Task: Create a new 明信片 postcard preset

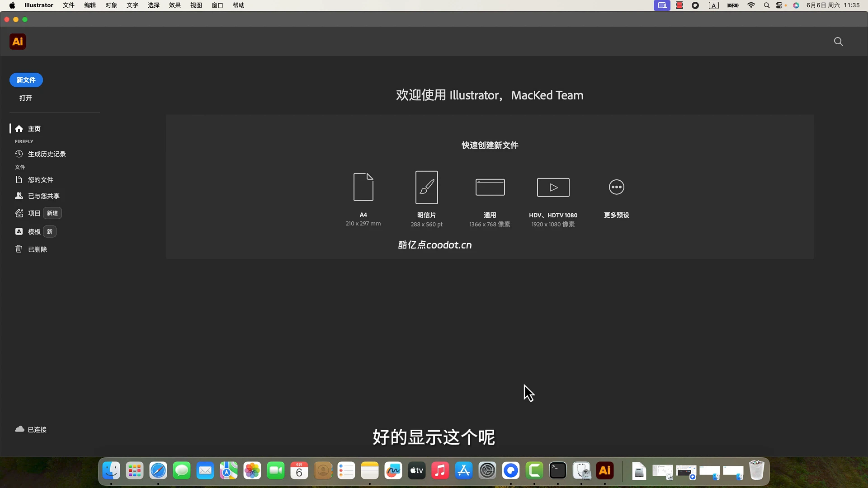Action: [x=426, y=199]
